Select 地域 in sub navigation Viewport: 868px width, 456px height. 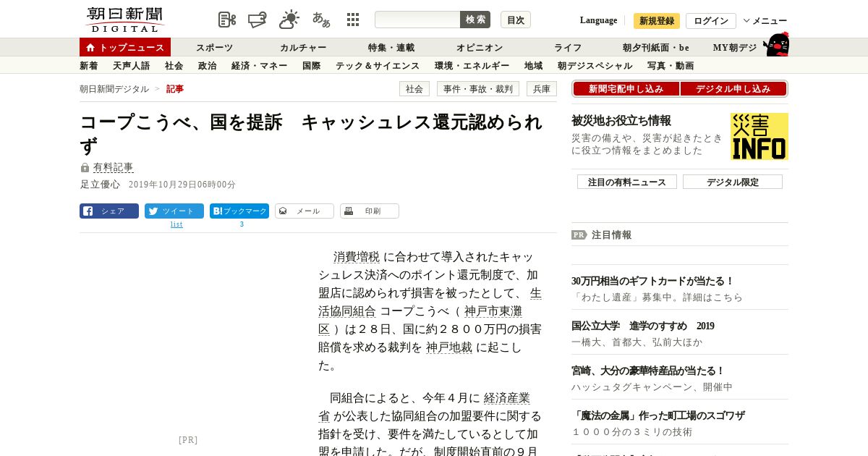click(x=534, y=65)
